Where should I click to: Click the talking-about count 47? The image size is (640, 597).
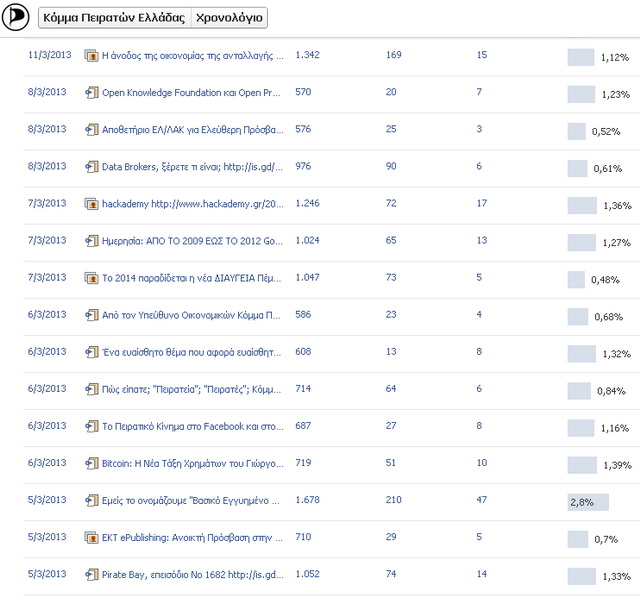pos(483,500)
